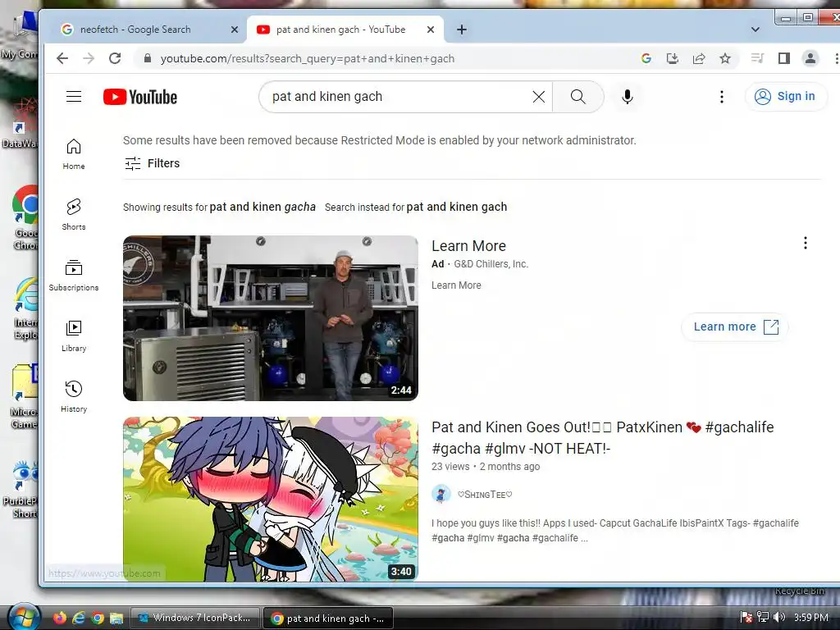This screenshot has width=840, height=630.
Task: Click the showing results for gacha link
Action: (x=262, y=207)
